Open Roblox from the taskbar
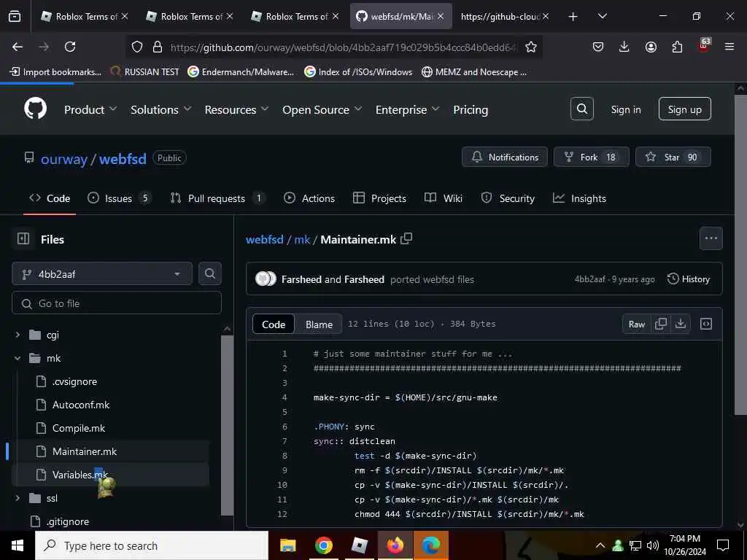This screenshot has height=560, width=747. [x=360, y=545]
